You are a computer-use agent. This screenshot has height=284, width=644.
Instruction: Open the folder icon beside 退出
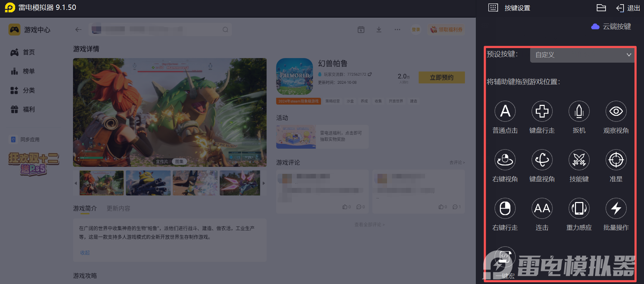[x=601, y=8]
